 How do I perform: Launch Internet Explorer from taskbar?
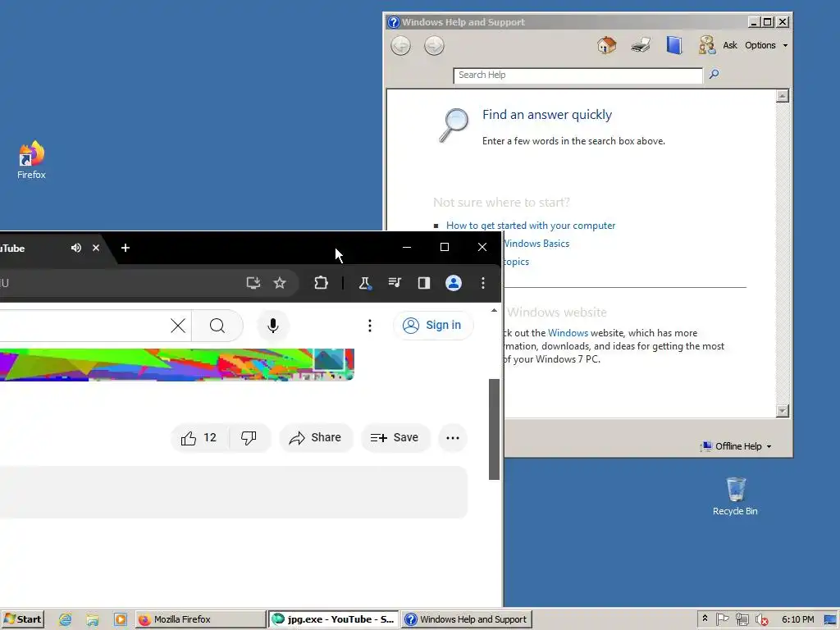coord(66,619)
